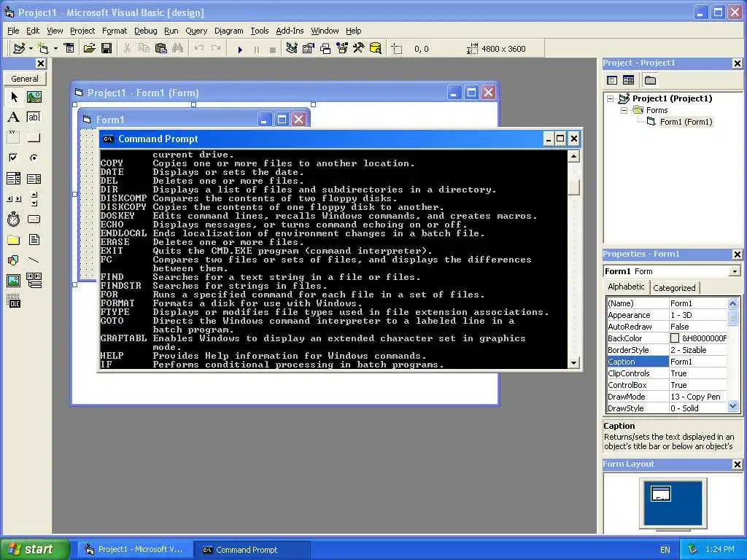Select the OLE container tool
The image size is (747, 560).
coord(14,301)
